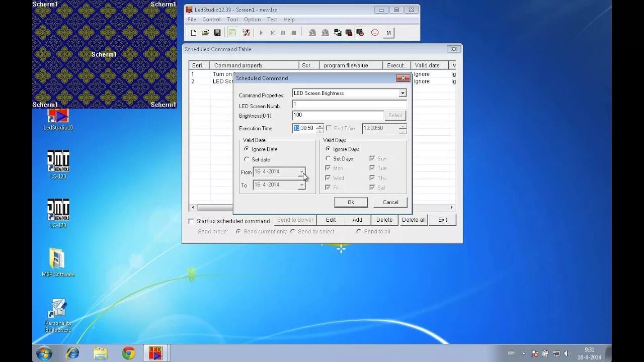Click the magic wand edit toolbar icon
The image size is (644, 362).
tap(246, 33)
